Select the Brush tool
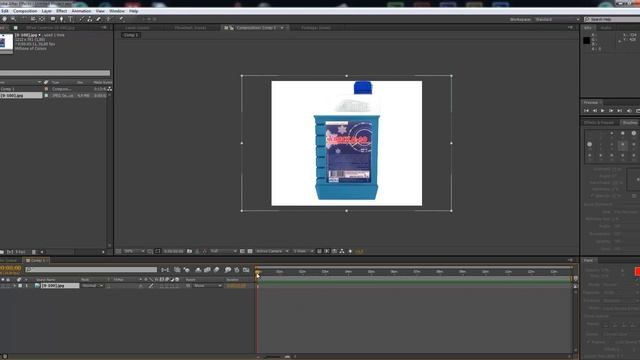 click(x=81, y=19)
